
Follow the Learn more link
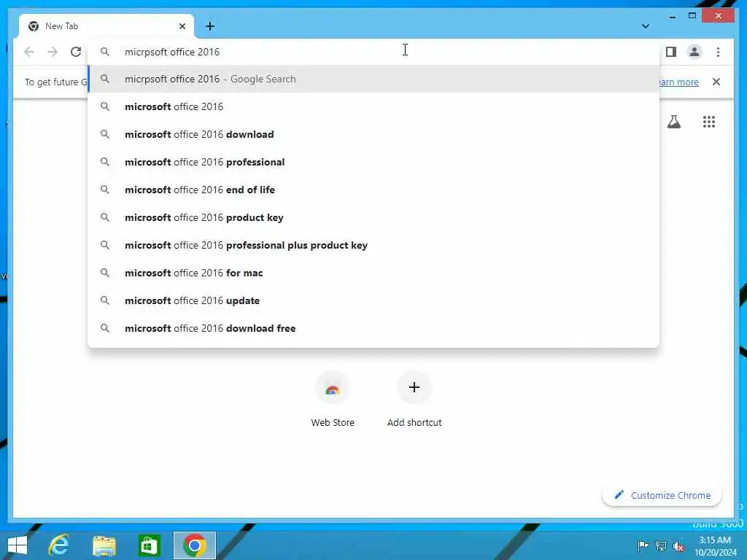678,82
